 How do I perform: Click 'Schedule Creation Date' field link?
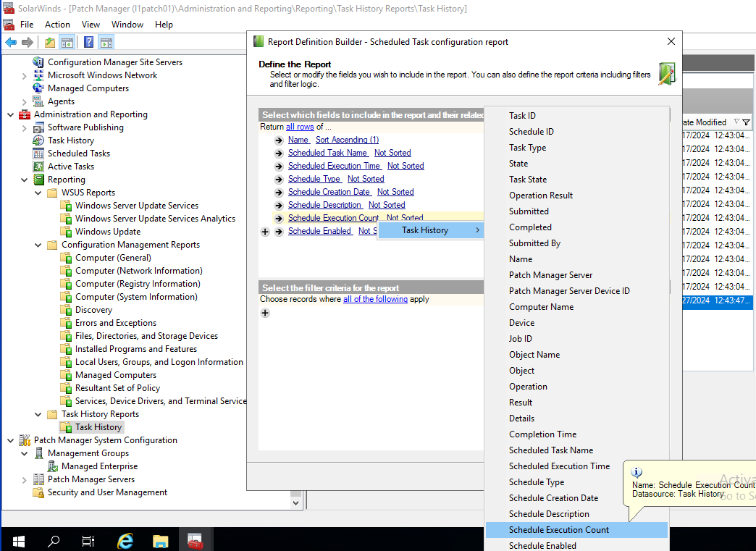(x=329, y=191)
